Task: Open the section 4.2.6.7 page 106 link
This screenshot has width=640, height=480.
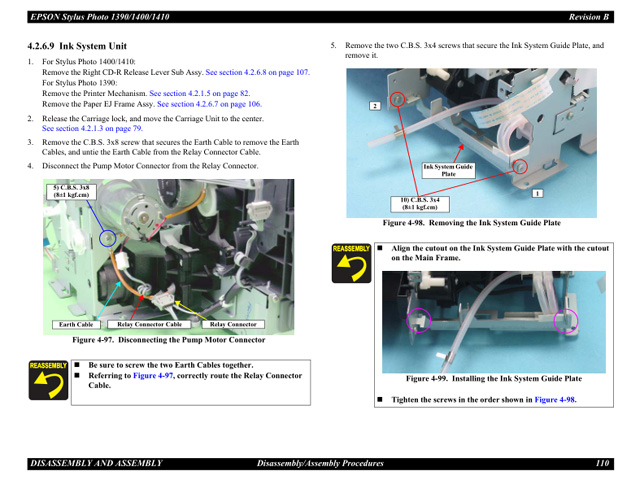Action: [x=209, y=104]
